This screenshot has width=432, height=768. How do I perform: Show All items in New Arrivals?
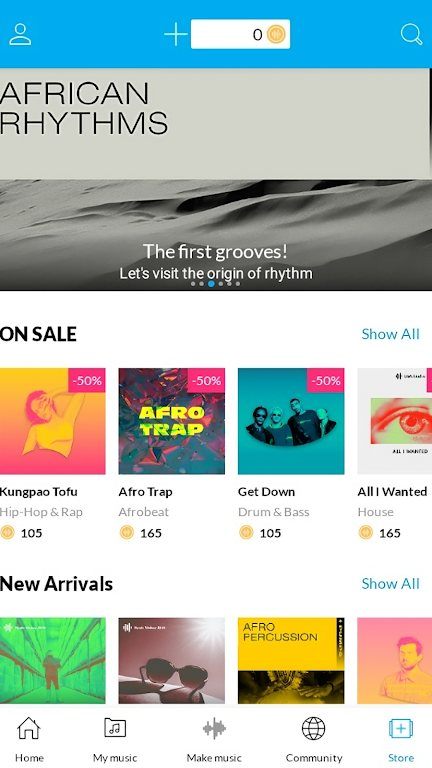[x=390, y=584]
